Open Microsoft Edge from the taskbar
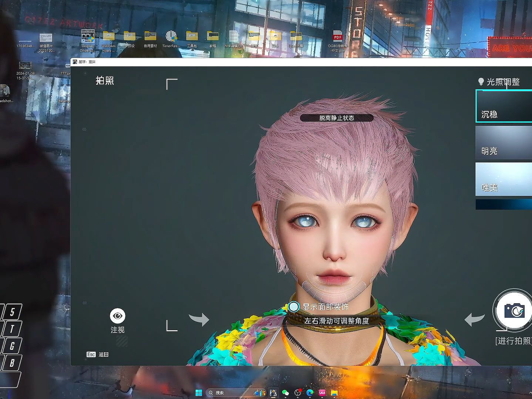This screenshot has height=399, width=532. click(310, 393)
